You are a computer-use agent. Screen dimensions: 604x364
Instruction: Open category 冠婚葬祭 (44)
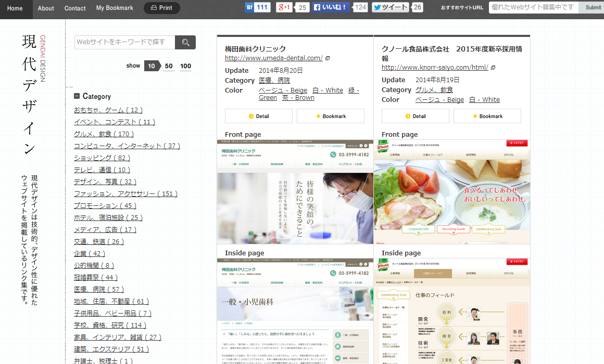(96, 278)
